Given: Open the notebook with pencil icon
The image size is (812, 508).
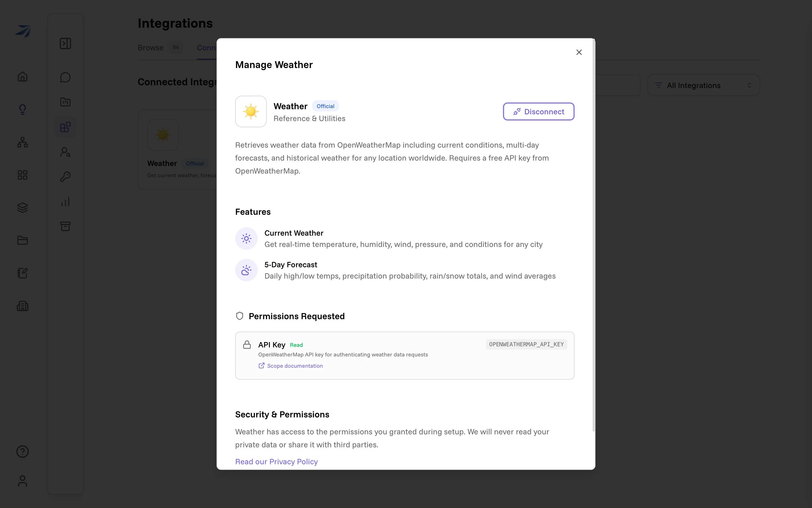Looking at the screenshot, I should [23, 273].
